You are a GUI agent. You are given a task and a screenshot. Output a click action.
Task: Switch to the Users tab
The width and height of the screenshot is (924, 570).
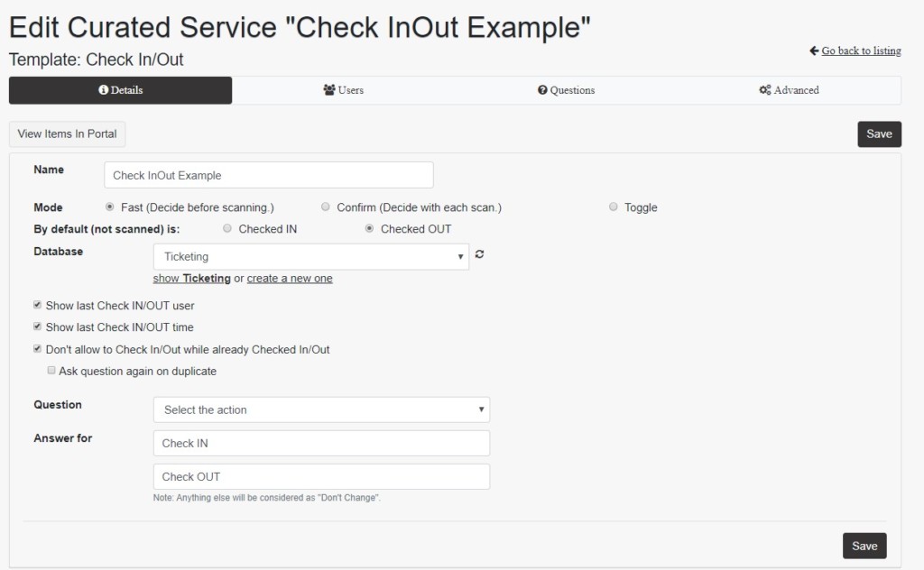click(343, 90)
